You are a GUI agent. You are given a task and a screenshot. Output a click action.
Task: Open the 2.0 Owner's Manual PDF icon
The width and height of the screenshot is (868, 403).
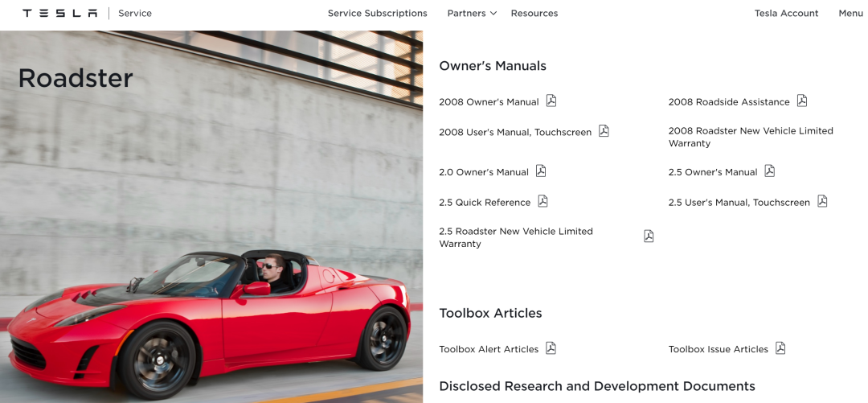540,171
